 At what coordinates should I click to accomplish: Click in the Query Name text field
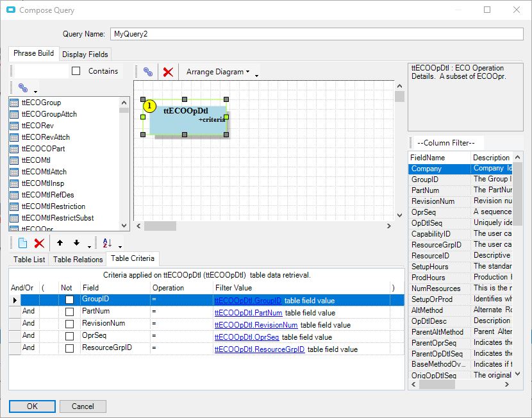point(316,33)
